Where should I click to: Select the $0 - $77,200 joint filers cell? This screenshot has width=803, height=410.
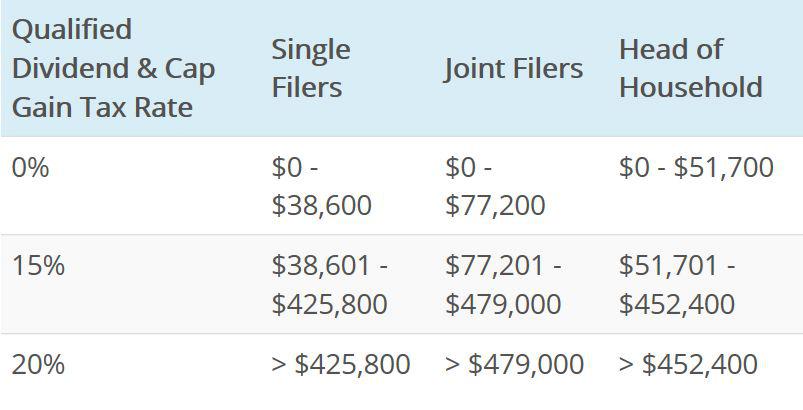[x=495, y=186]
